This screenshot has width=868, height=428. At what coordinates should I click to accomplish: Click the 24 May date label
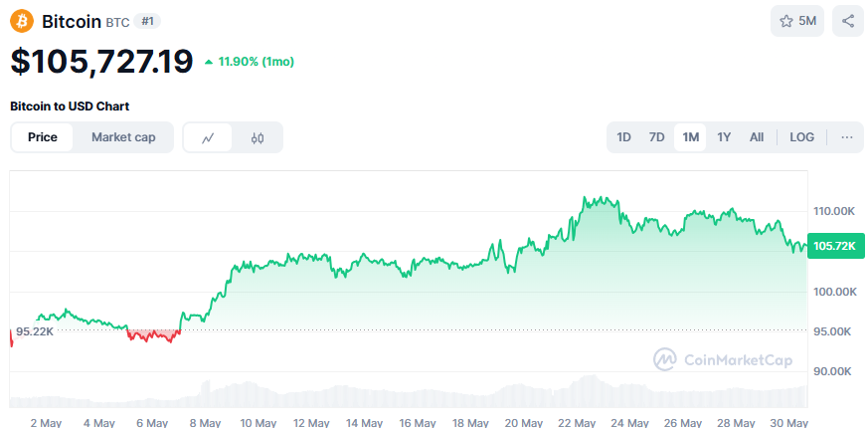click(630, 422)
